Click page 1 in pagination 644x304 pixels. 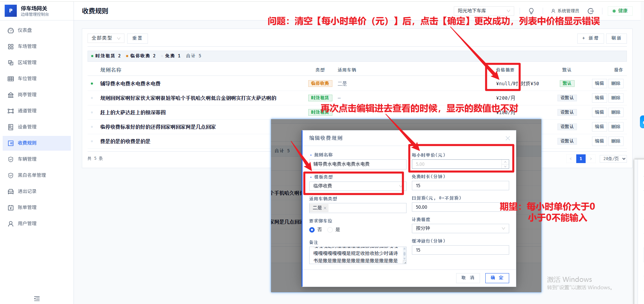tap(581, 158)
